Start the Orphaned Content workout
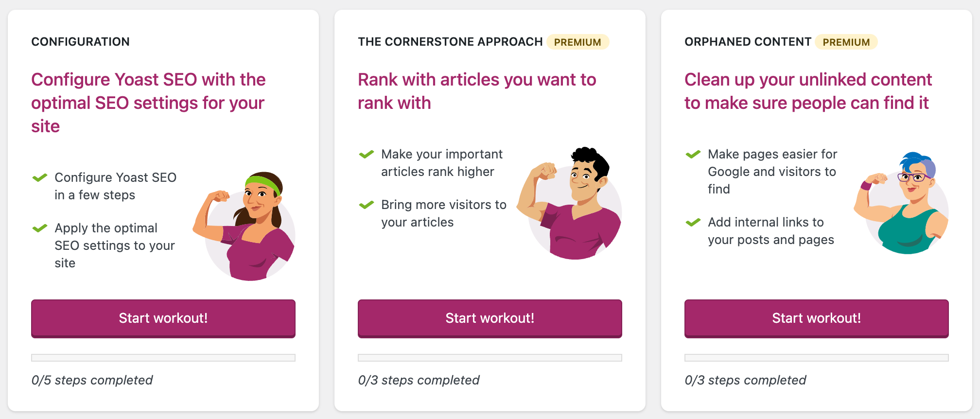980x419 pixels. (x=817, y=318)
